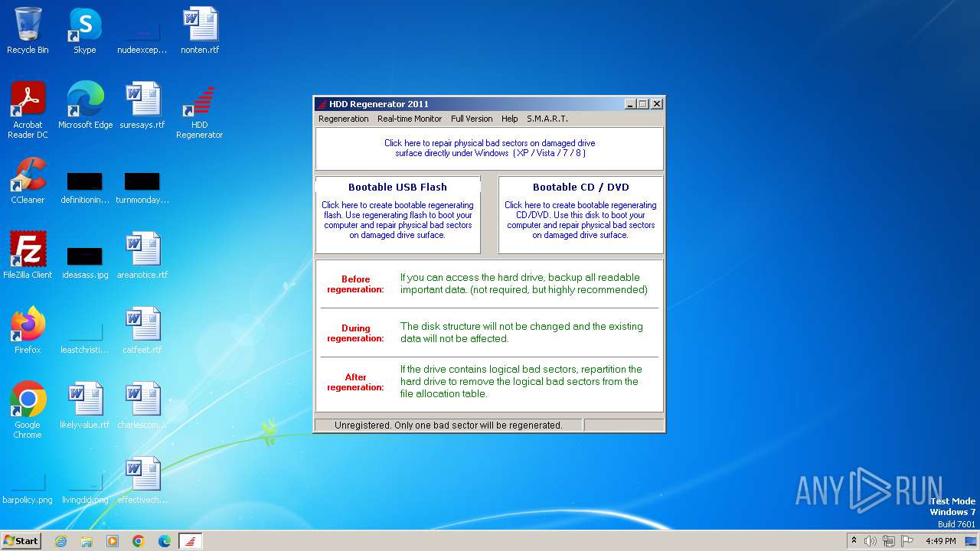Select the catfeet.rtf desktop file
The image size is (980, 551).
point(142,331)
